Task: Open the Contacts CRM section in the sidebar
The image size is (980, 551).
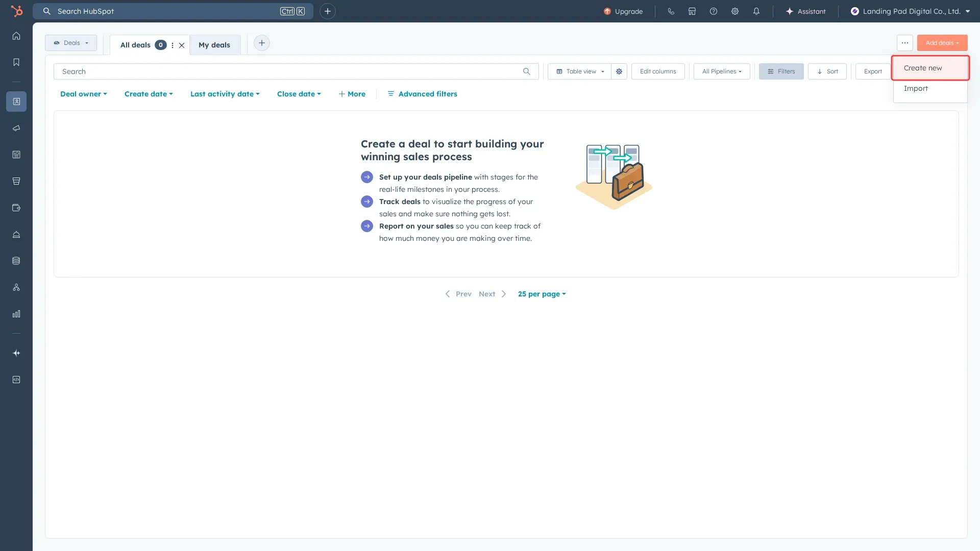Action: click(x=16, y=102)
